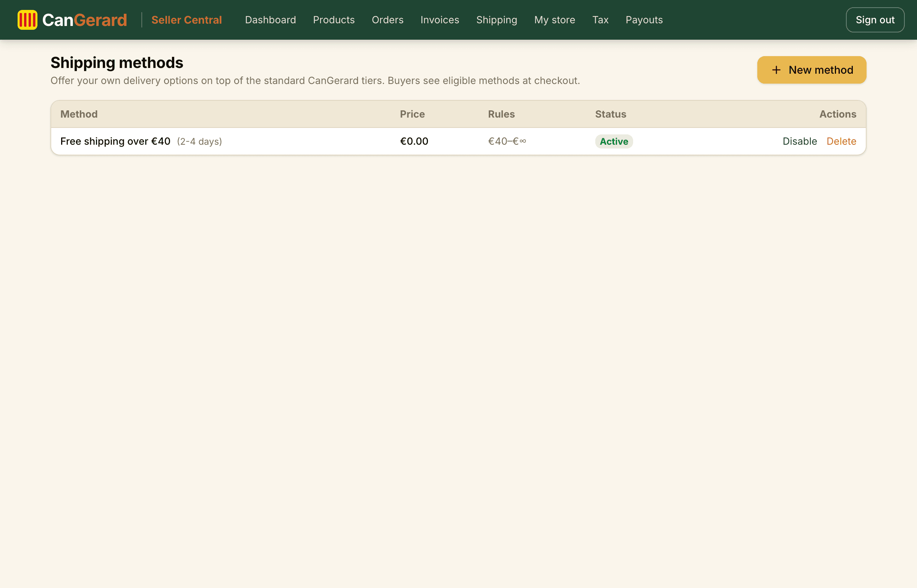Open the Orders page
This screenshot has height=588, width=917.
pos(387,20)
